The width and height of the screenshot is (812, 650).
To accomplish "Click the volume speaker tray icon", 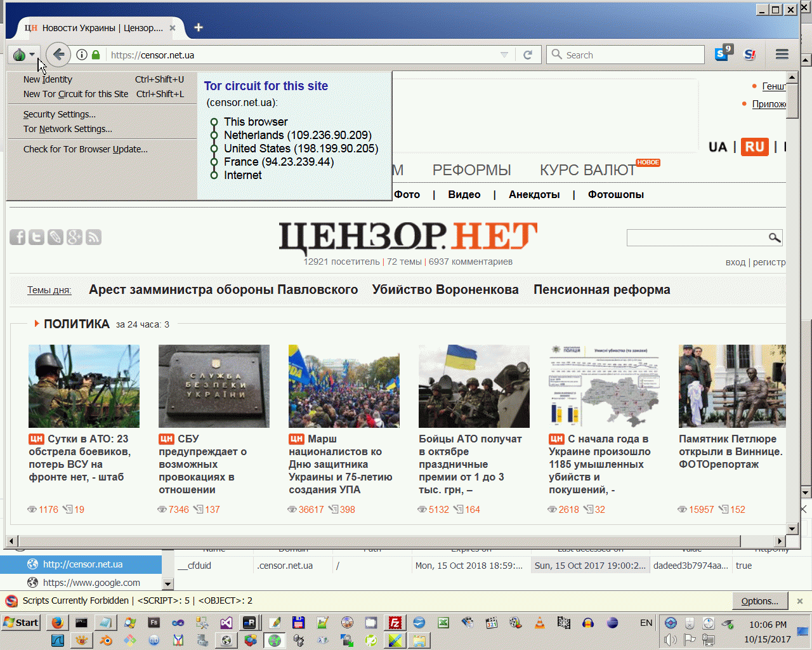I will pos(671,640).
